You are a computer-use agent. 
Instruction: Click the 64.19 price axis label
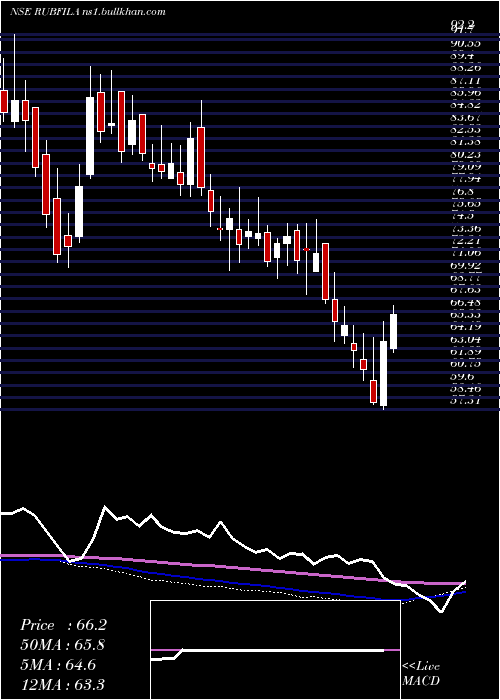point(464,327)
